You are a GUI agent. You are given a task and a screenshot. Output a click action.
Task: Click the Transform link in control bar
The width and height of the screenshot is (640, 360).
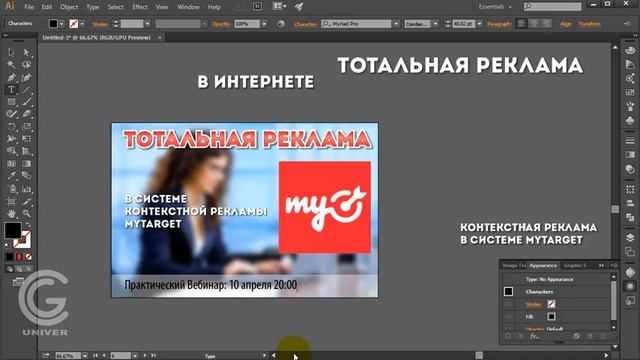tap(589, 24)
